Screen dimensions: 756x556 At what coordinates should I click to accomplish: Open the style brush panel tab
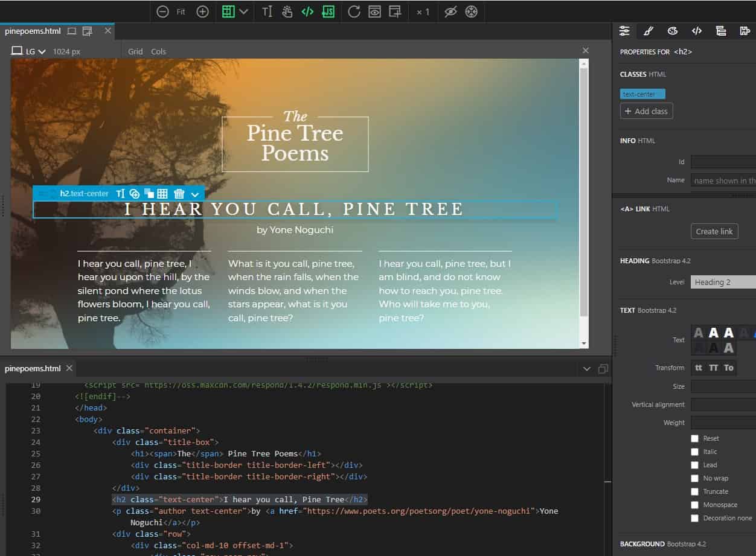click(x=648, y=31)
